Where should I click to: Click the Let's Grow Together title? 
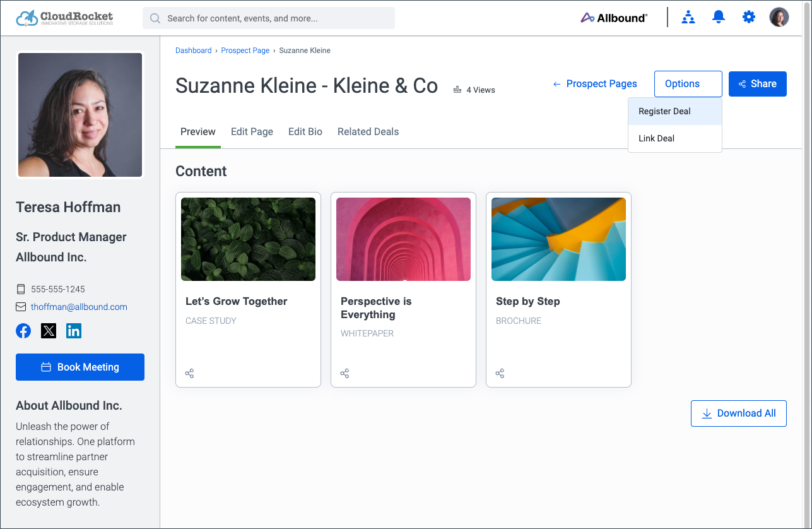click(x=237, y=302)
